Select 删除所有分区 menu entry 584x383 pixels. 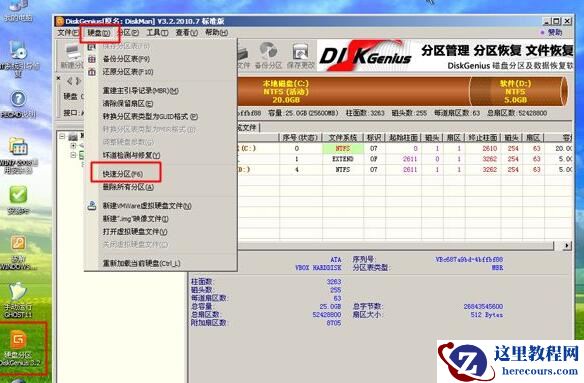pyautogui.click(x=128, y=187)
